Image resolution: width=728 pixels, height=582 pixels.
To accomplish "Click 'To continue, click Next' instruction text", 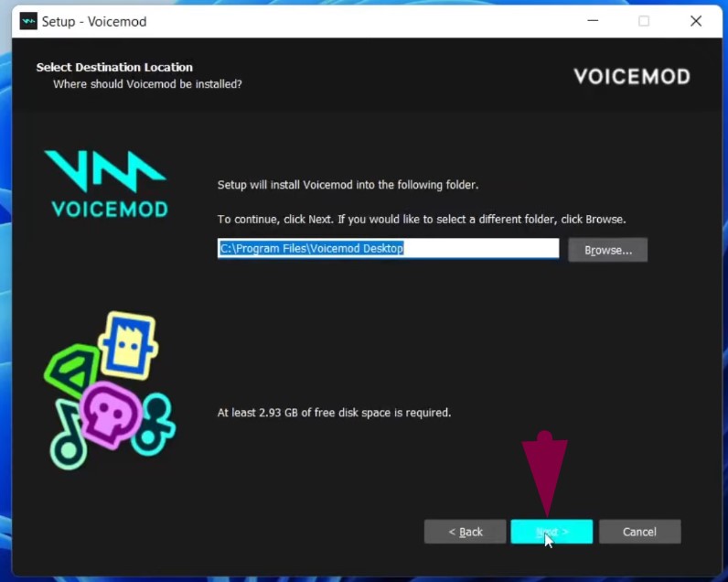I will [x=422, y=220].
